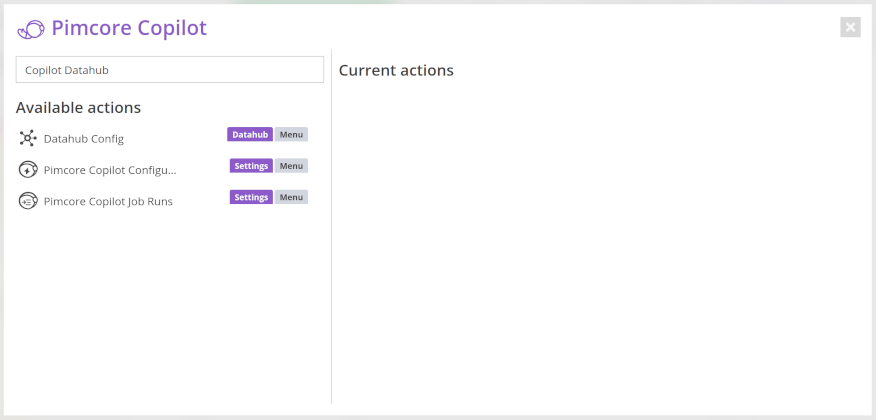Viewport: 876px width, 420px height.
Task: Click Settings tag on Copilot Configuration row
Action: 251,166
